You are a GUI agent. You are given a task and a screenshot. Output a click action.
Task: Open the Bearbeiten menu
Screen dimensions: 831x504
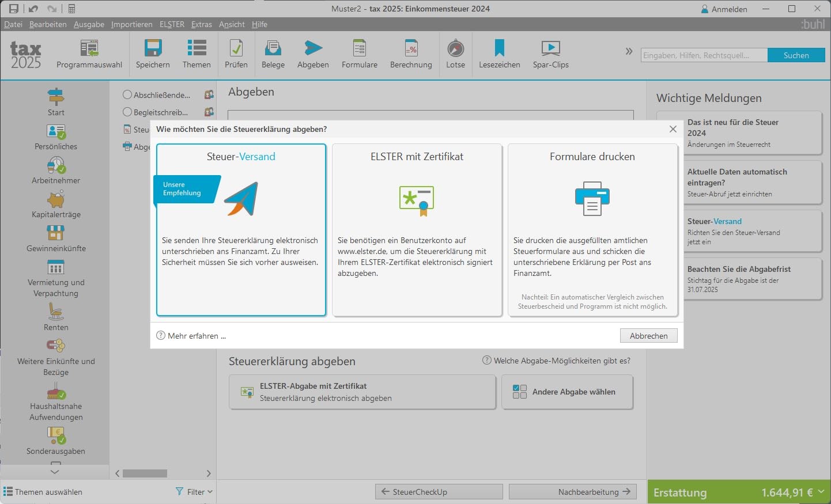click(48, 24)
